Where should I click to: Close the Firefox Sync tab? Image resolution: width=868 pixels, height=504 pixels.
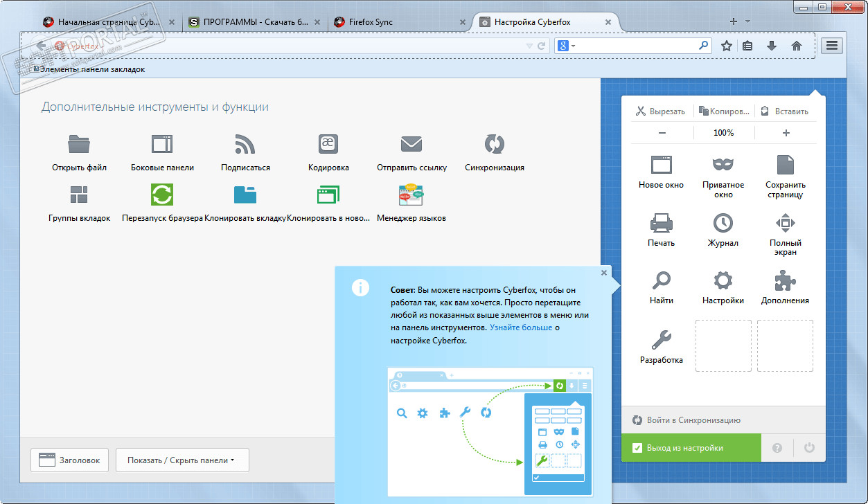[x=461, y=21]
